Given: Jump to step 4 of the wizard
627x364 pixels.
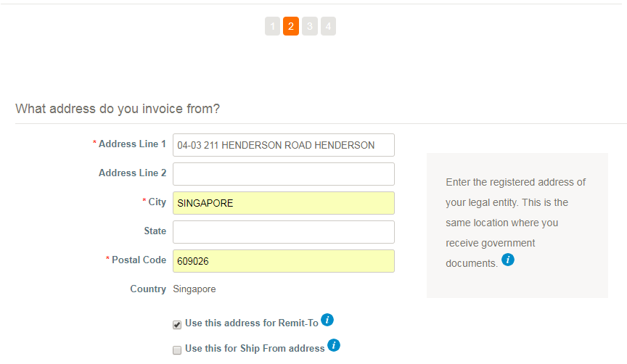Looking at the screenshot, I should pos(328,26).
